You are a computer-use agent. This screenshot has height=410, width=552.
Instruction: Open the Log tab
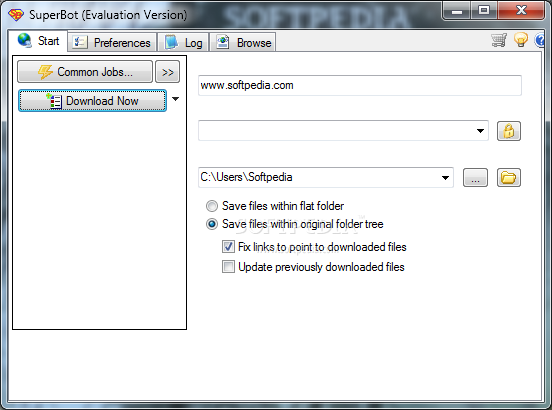183,43
